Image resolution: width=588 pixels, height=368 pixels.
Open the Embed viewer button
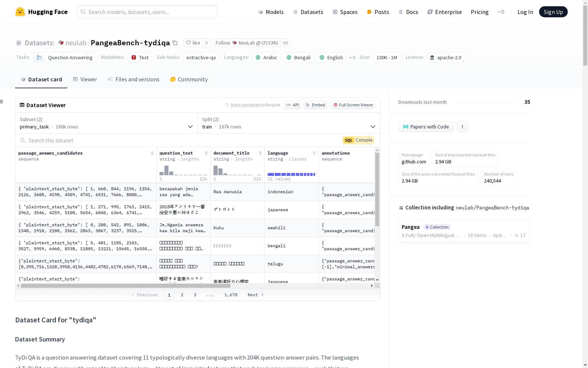tap(315, 105)
